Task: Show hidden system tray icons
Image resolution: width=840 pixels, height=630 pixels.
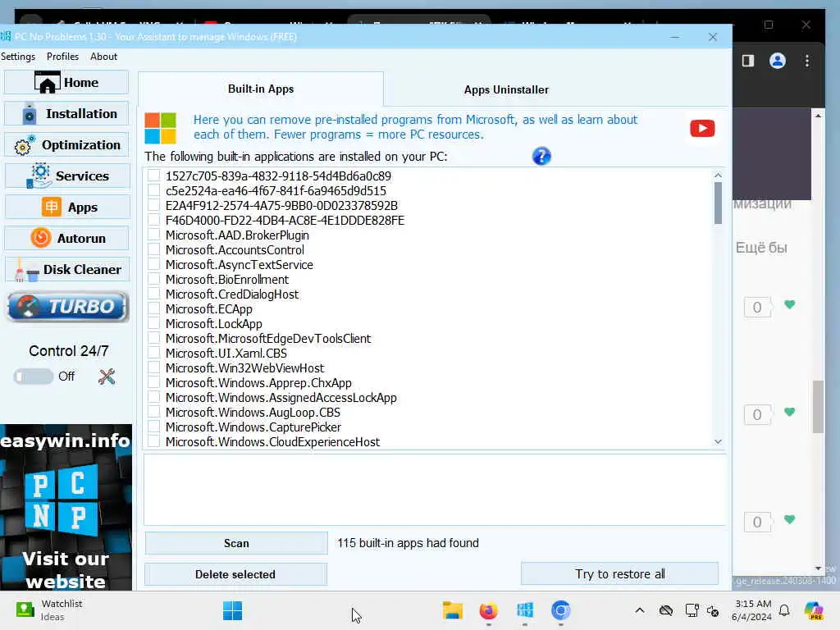Action: [x=640, y=610]
